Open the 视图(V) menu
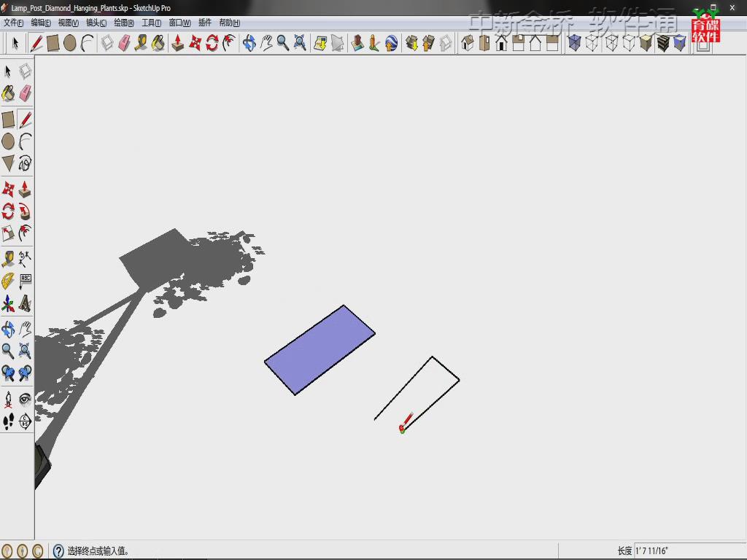The width and height of the screenshot is (747, 560). pos(68,23)
